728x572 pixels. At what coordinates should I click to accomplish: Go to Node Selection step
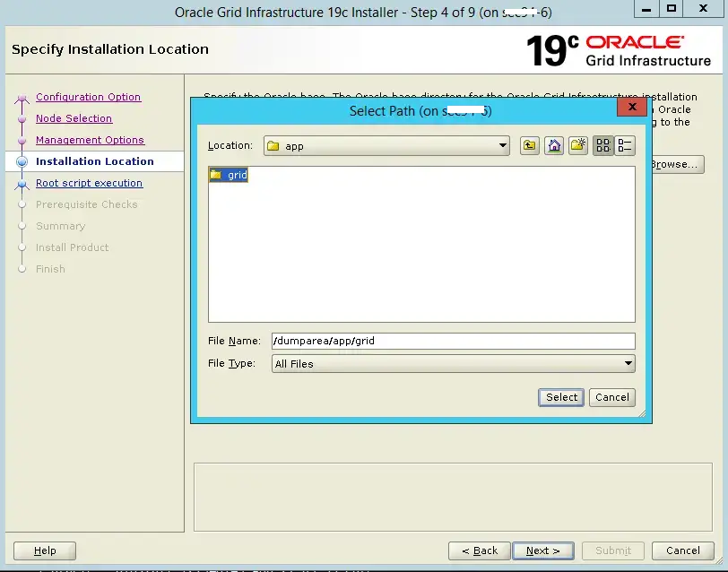click(x=74, y=118)
